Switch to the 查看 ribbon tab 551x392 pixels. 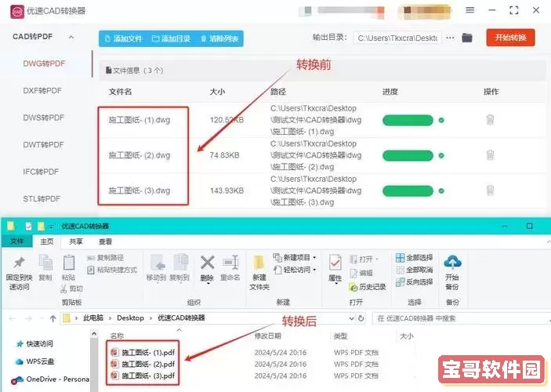coord(106,241)
